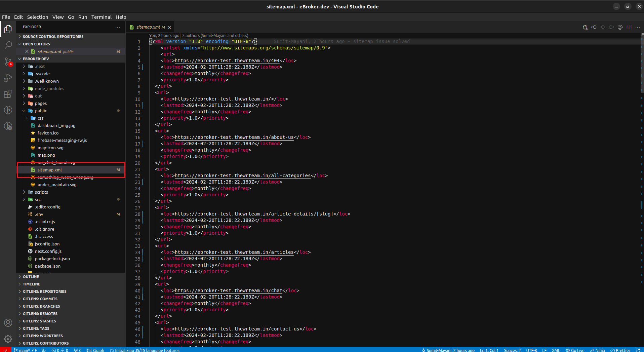Click the toggle file blame icon

click(620, 27)
